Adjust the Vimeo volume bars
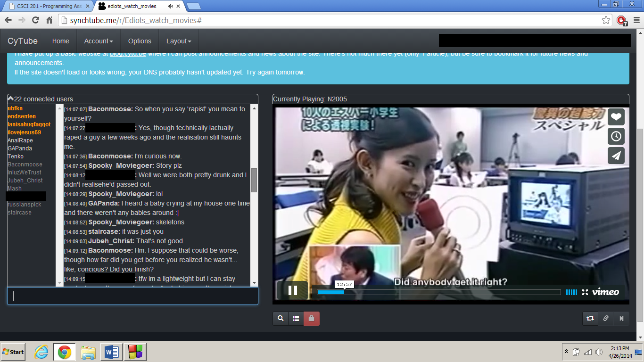This screenshot has width=644, height=362. 571,292
